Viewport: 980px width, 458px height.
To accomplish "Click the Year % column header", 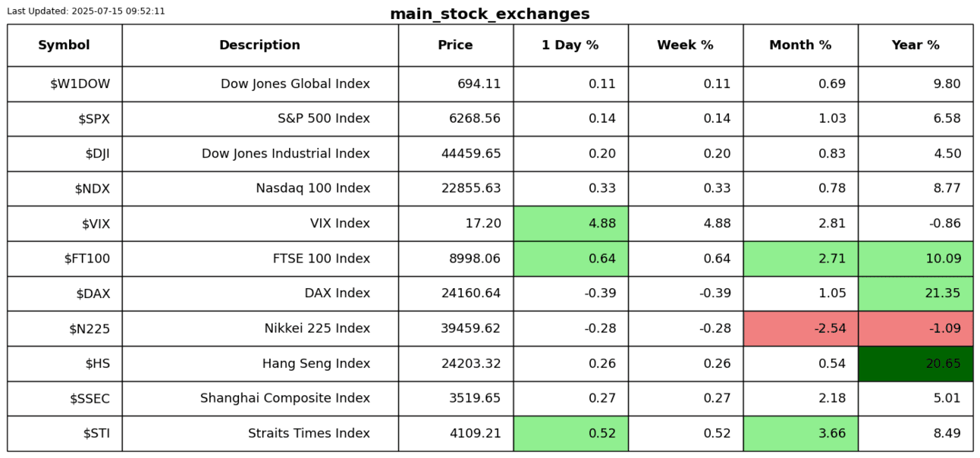I will point(916,45).
